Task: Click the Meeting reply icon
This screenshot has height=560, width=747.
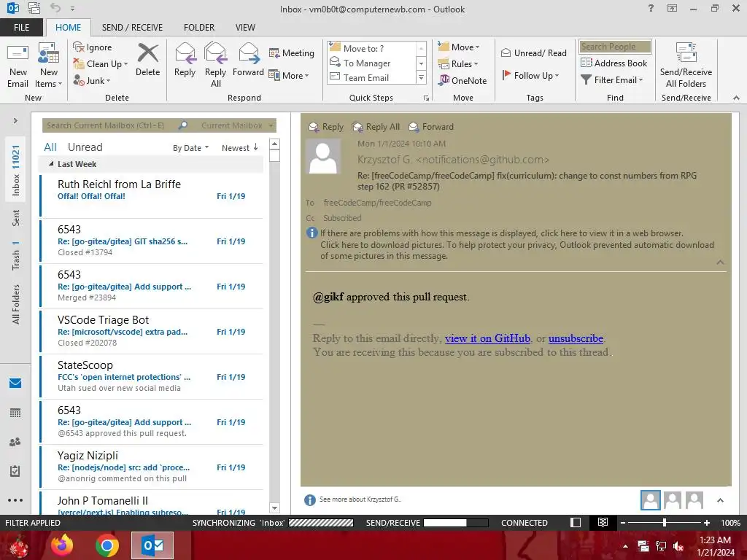Action: click(x=274, y=52)
